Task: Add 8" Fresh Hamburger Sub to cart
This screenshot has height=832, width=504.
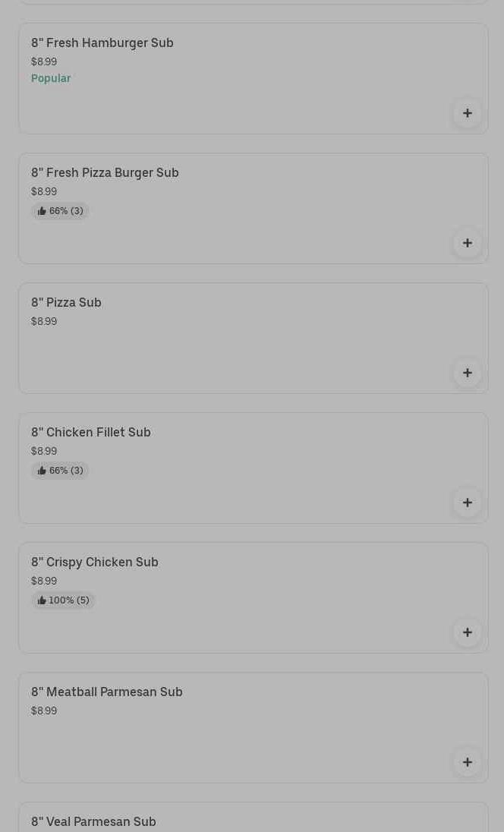Action: click(x=467, y=113)
